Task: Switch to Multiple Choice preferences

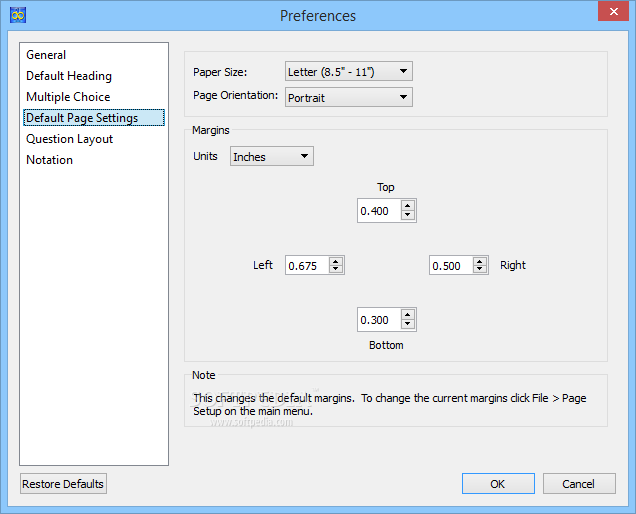Action: tap(68, 97)
